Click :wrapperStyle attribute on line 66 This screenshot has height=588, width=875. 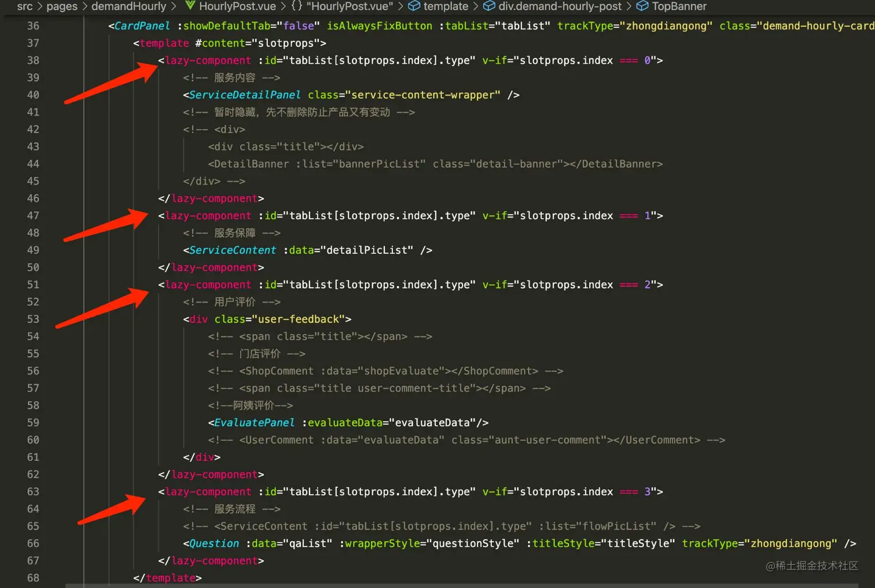click(x=379, y=543)
